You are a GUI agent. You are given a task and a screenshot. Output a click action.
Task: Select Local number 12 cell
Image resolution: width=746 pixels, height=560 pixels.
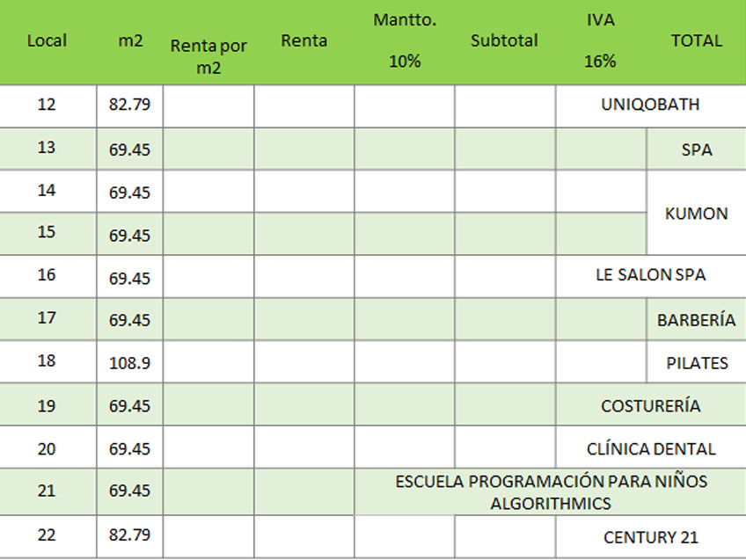[x=47, y=105]
